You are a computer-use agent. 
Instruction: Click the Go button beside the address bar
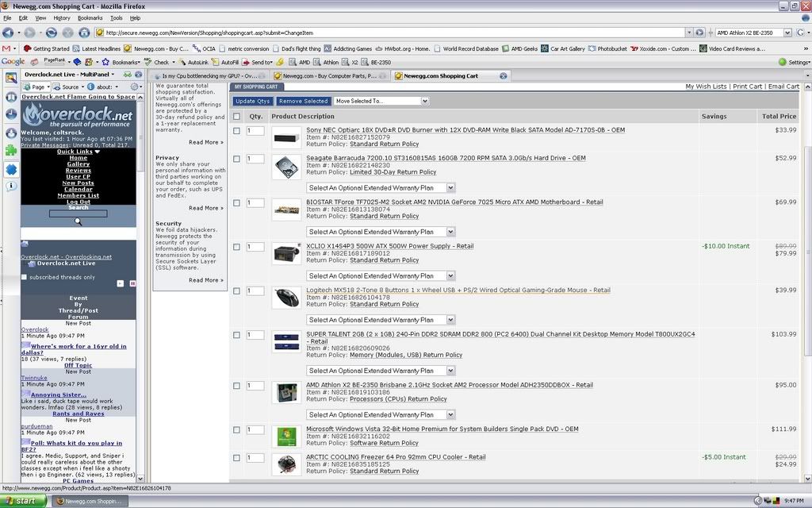pyautogui.click(x=699, y=33)
